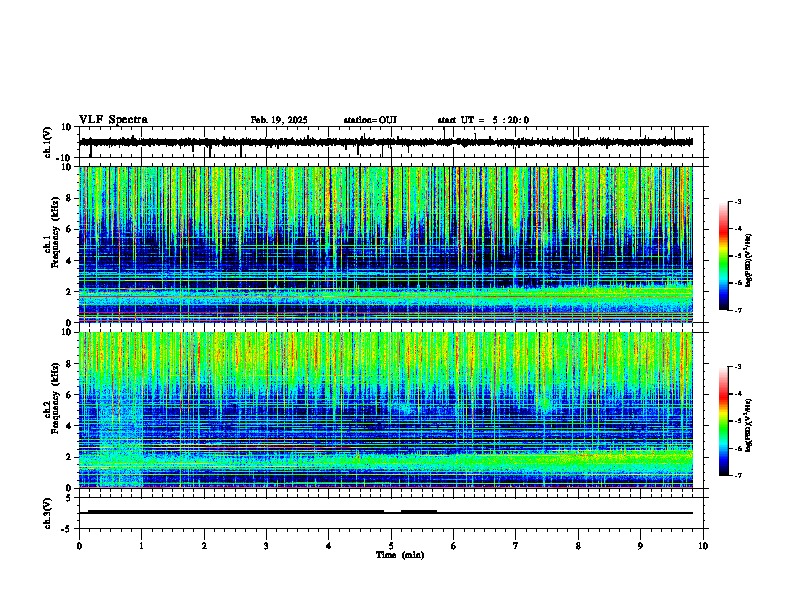Viewport: 792px width, 612px height.
Task: Click the "Time (min)" axis label
Action: coord(400,555)
